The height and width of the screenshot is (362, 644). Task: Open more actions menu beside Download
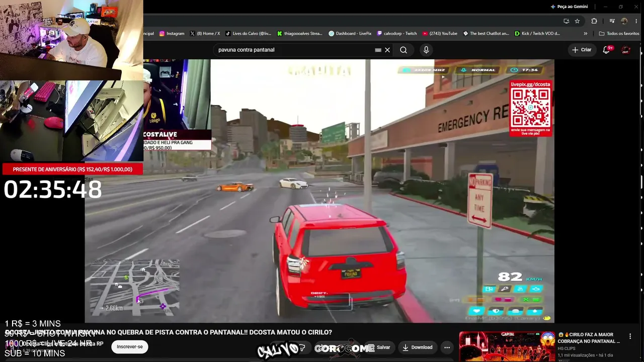447,347
